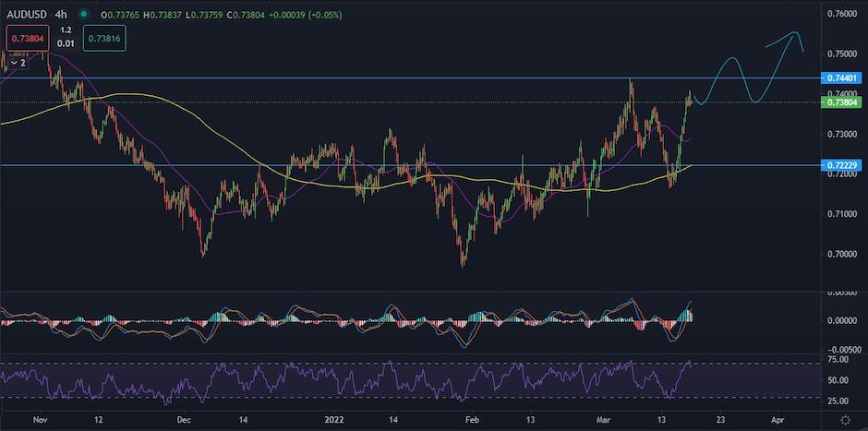Select the order quantity value 1.2

point(66,30)
